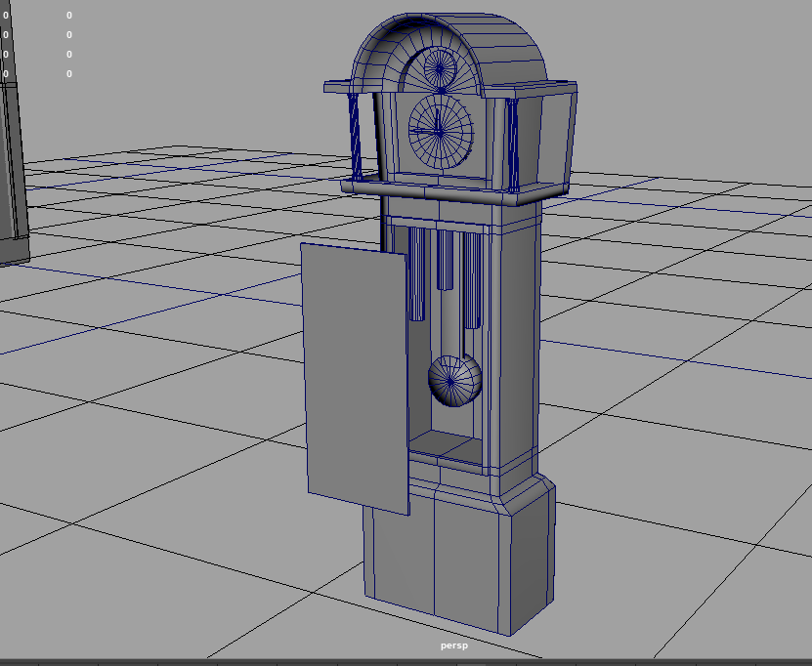Select the leftmost hanging chime tube
This screenshot has width=812, height=666.
[416, 274]
